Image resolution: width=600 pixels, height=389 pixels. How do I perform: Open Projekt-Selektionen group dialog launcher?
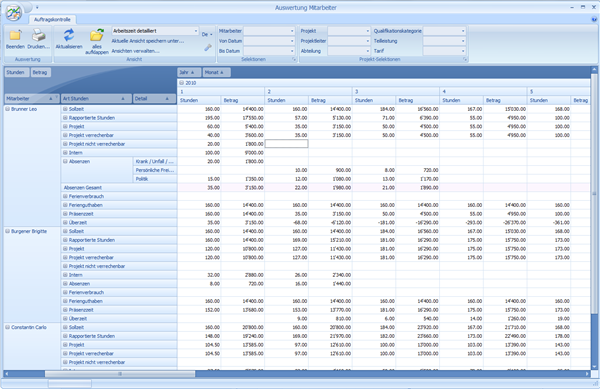pyautogui.click(x=465, y=59)
